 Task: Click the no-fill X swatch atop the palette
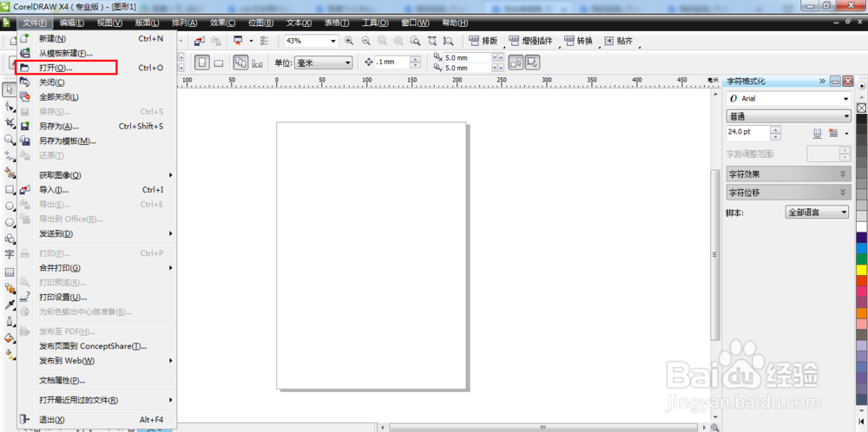coord(861,108)
